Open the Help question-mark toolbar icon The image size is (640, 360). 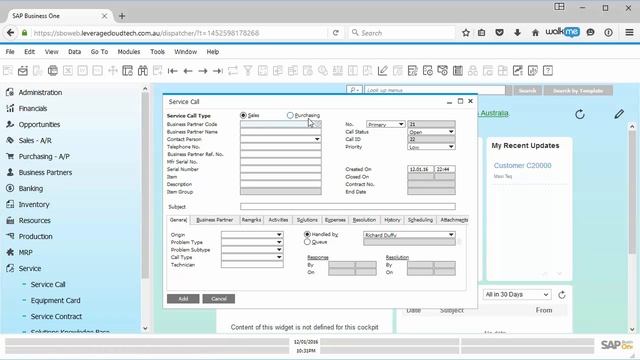pos(548,71)
